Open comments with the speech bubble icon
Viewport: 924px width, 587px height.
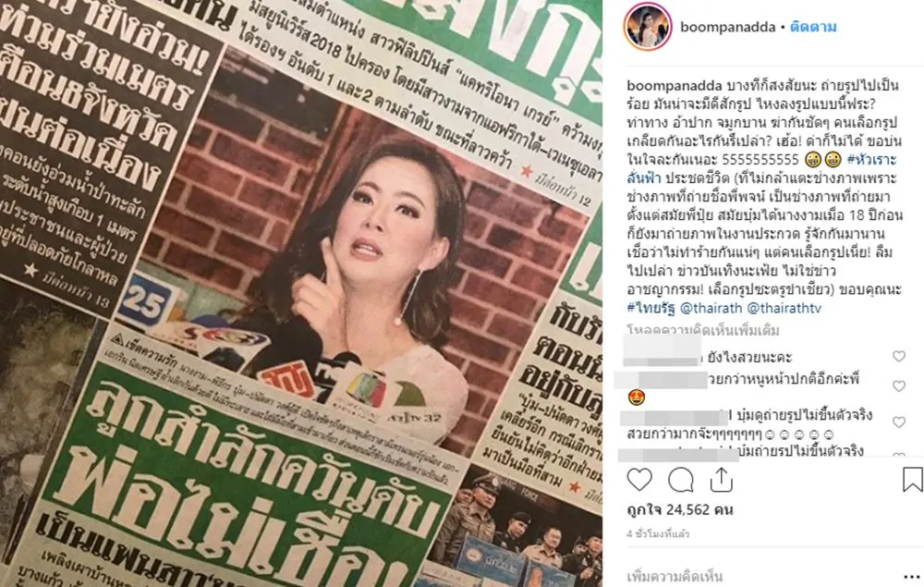pos(681,480)
